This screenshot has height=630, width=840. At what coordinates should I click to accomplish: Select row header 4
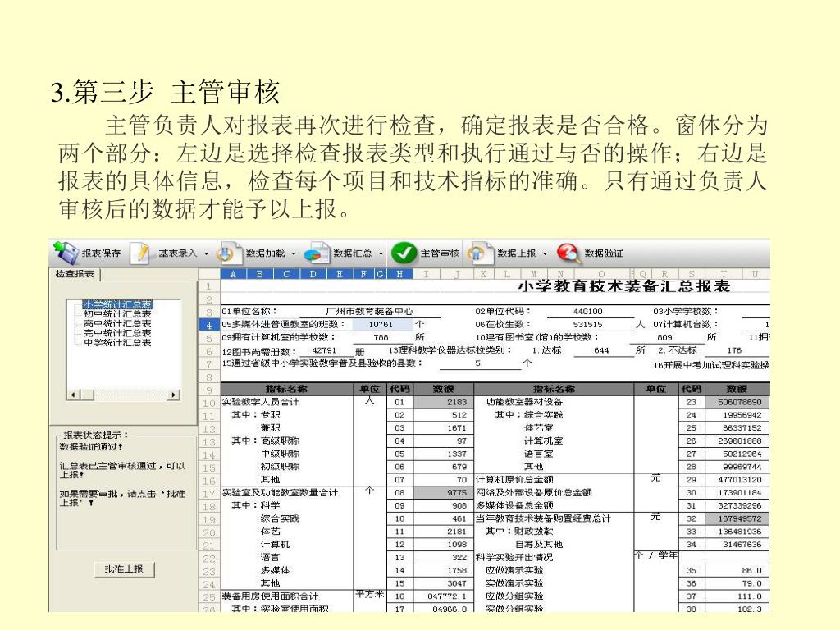point(209,325)
